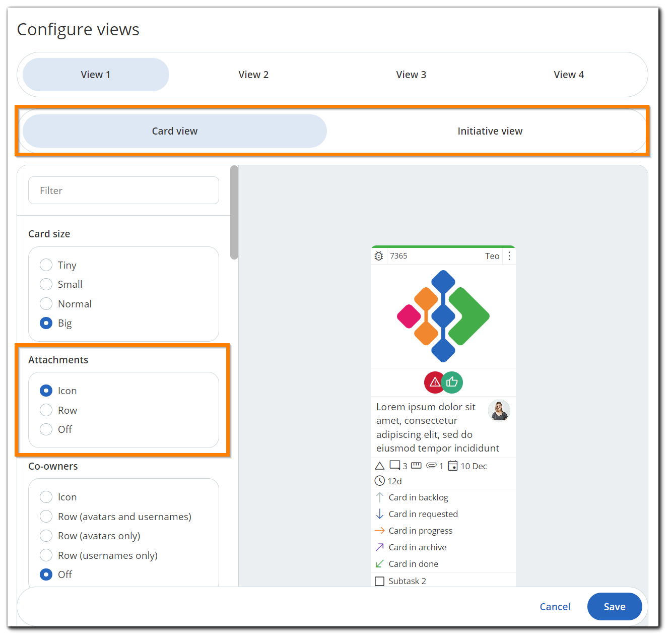Click the clock icon next to 12d
Image resolution: width=672 pixels, height=640 pixels.
379,481
